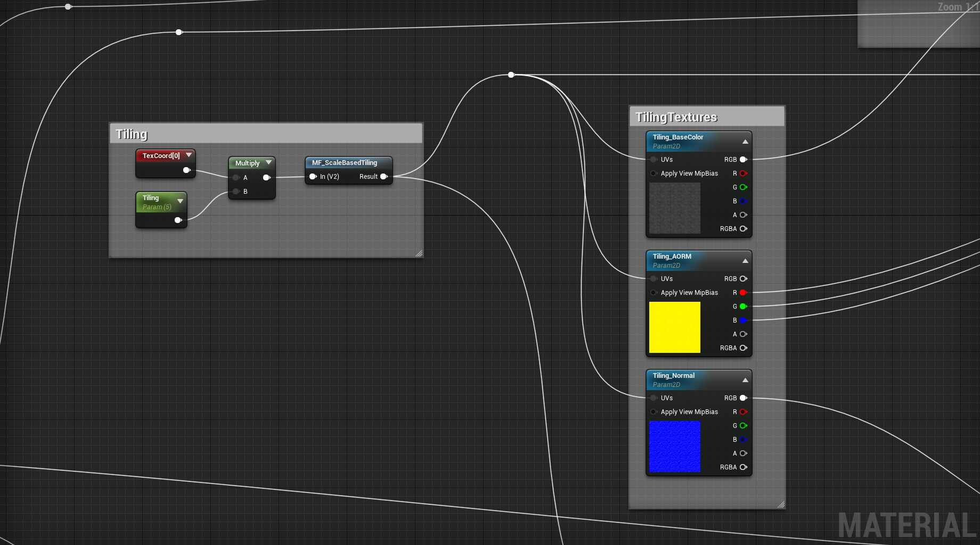
Task: Click the yellow texture preview on Tiling_AORM
Action: tap(674, 327)
